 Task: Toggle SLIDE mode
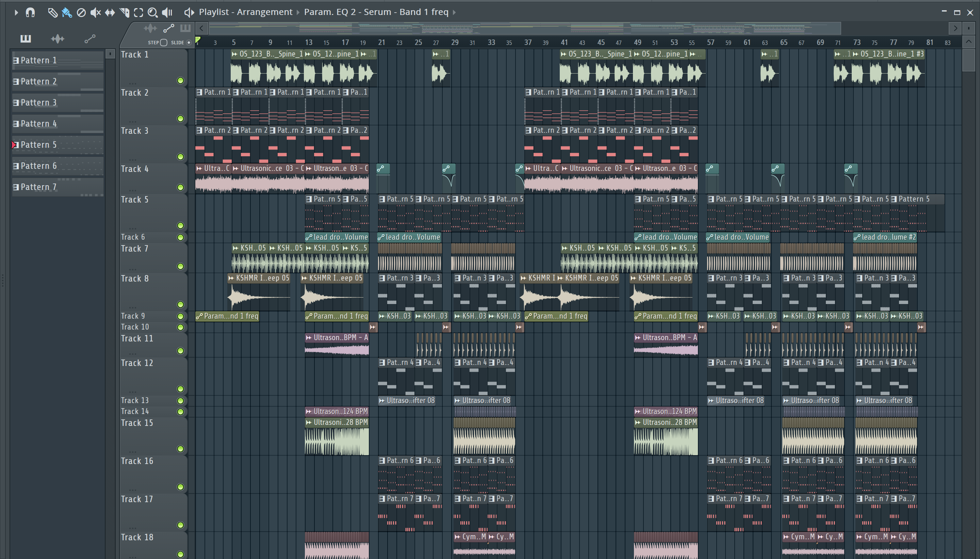189,43
